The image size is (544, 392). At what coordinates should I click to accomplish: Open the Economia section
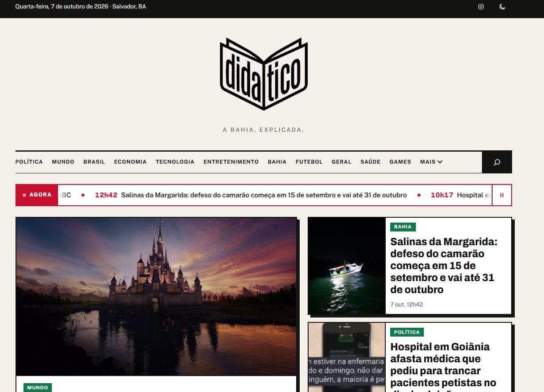(x=130, y=162)
